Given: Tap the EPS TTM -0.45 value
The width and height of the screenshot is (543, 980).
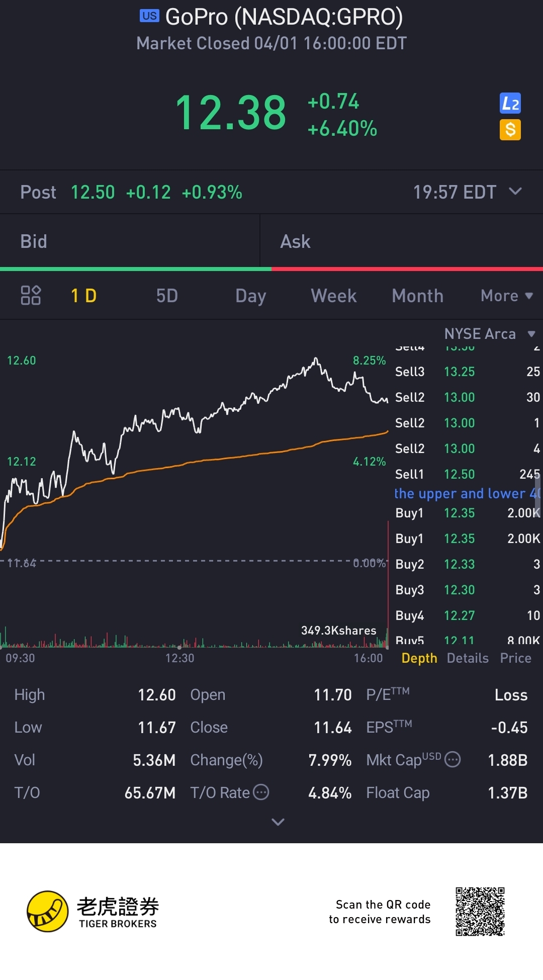Looking at the screenshot, I should point(509,728).
